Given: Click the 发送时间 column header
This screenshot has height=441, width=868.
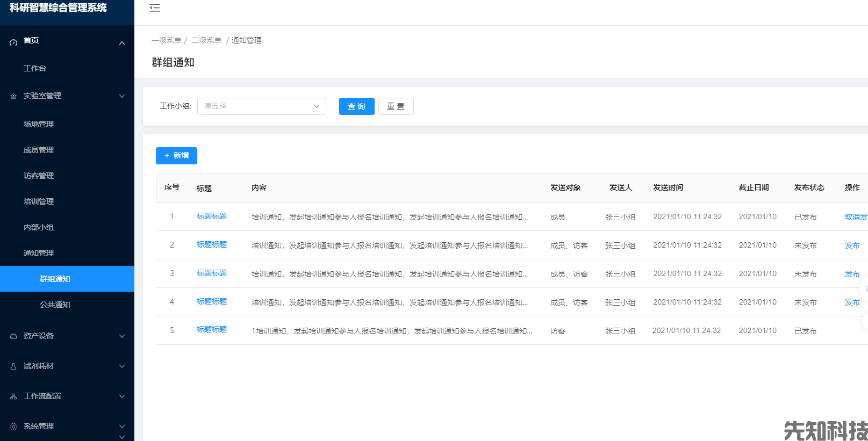Looking at the screenshot, I should [x=668, y=187].
